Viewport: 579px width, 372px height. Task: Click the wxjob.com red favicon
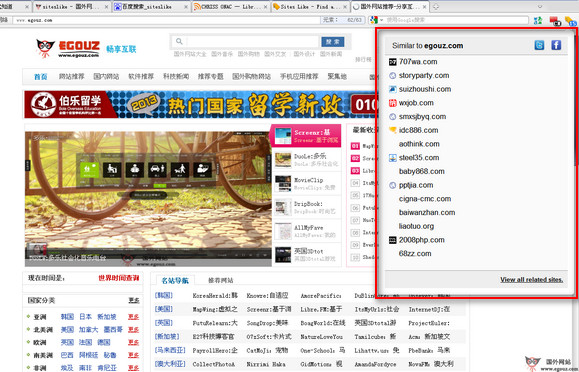[x=393, y=103]
